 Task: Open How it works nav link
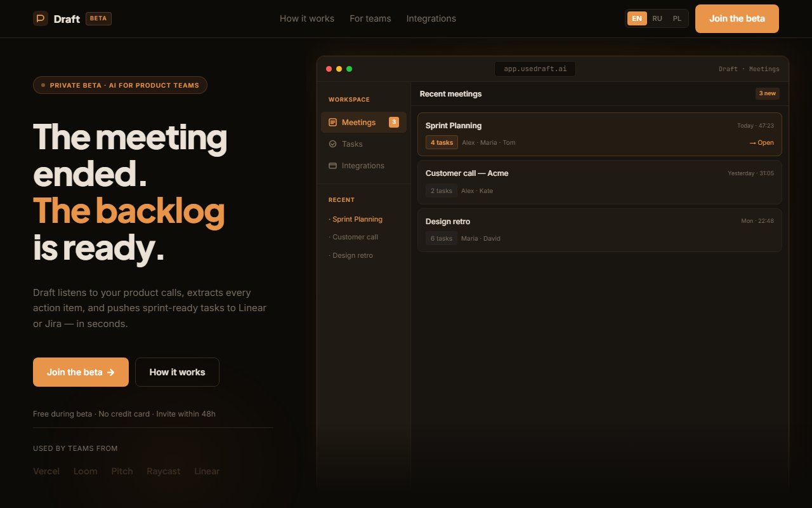[x=307, y=18]
